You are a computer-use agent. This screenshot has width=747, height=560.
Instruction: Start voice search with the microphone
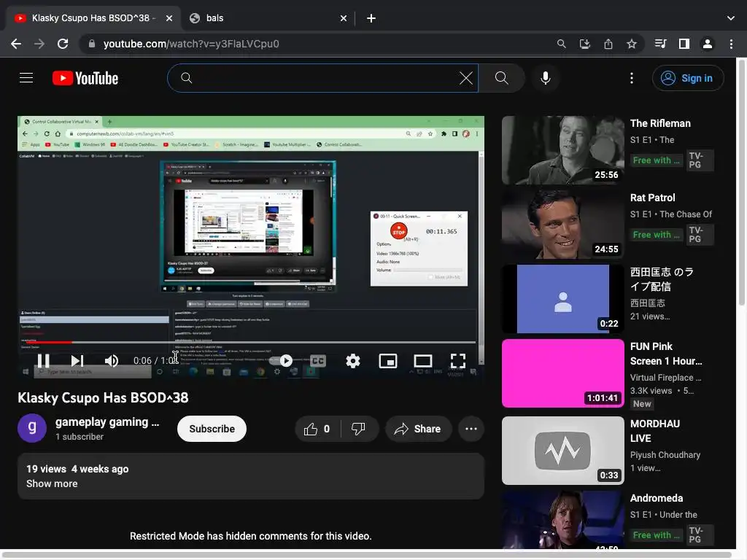pos(546,78)
